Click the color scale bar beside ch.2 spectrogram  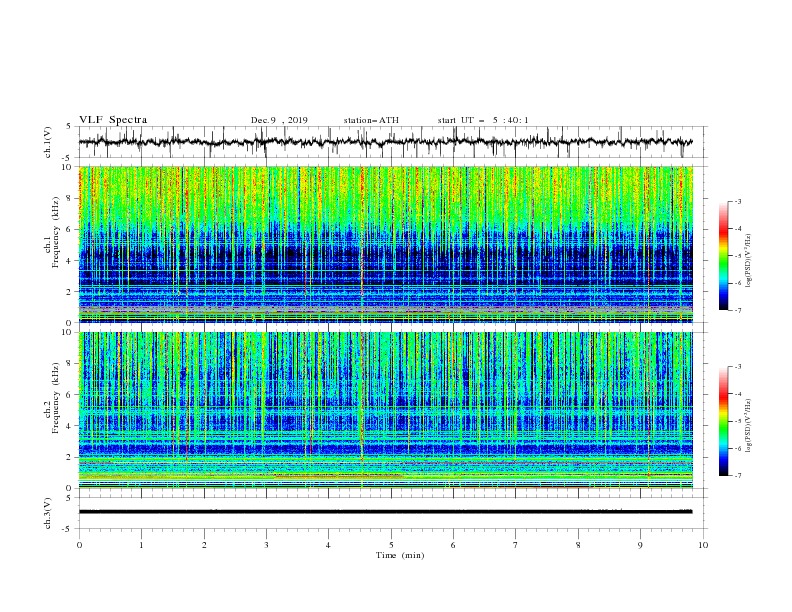coord(723,421)
